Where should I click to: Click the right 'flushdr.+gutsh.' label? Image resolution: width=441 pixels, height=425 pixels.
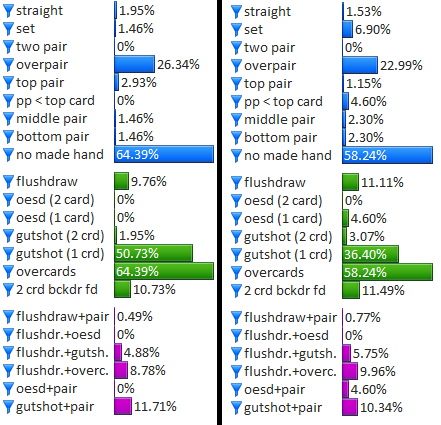pos(290,353)
